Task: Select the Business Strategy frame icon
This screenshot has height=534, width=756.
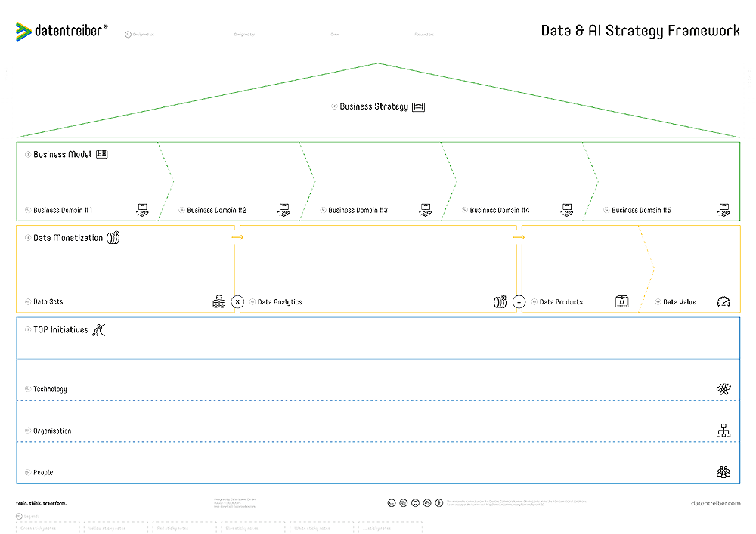Action: click(419, 107)
